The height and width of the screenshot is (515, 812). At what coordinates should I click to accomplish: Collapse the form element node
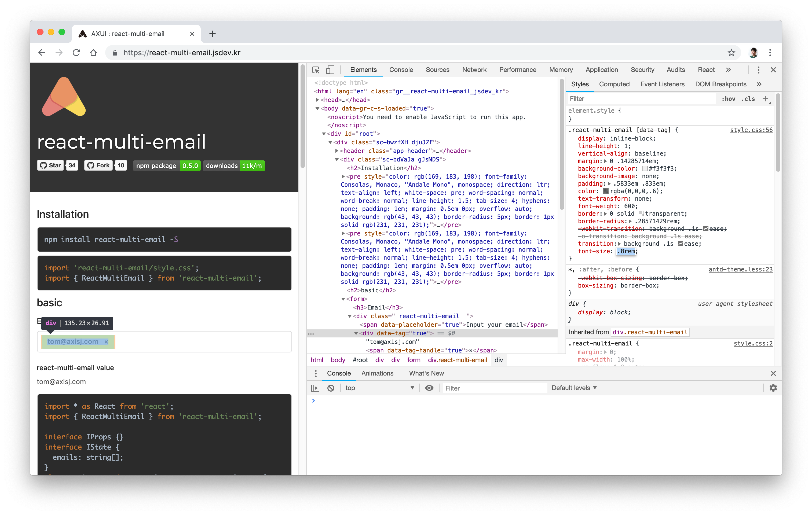tap(343, 299)
